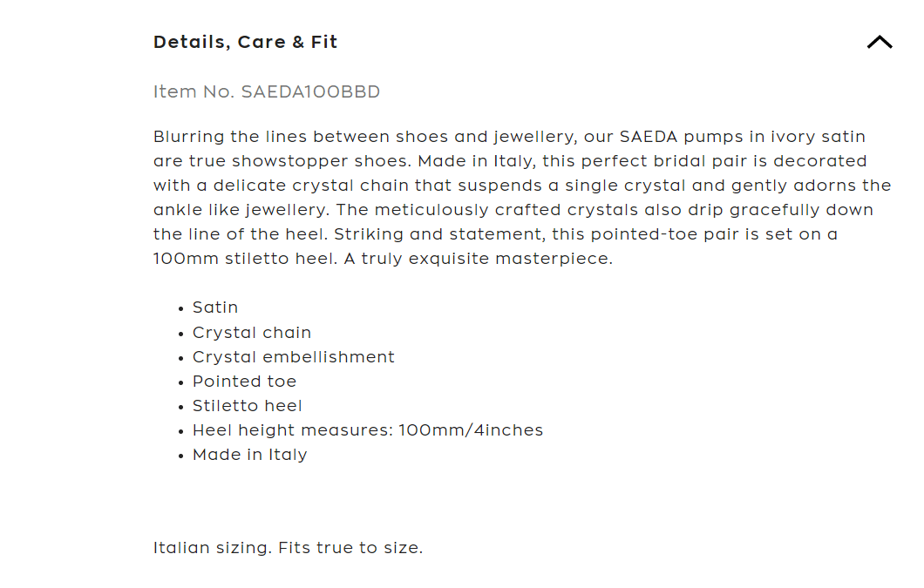The image size is (924, 588).
Task: Click the "Heel height measures" list entry
Action: click(x=368, y=430)
